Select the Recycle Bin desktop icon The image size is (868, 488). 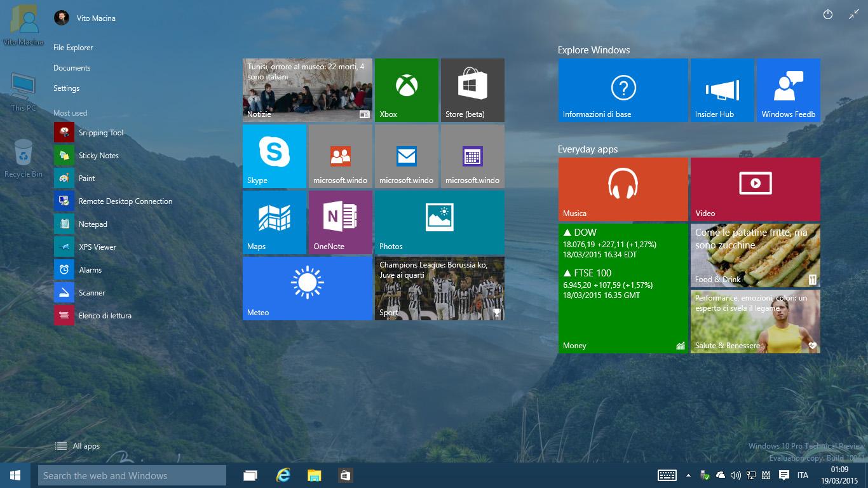pyautogui.click(x=24, y=159)
